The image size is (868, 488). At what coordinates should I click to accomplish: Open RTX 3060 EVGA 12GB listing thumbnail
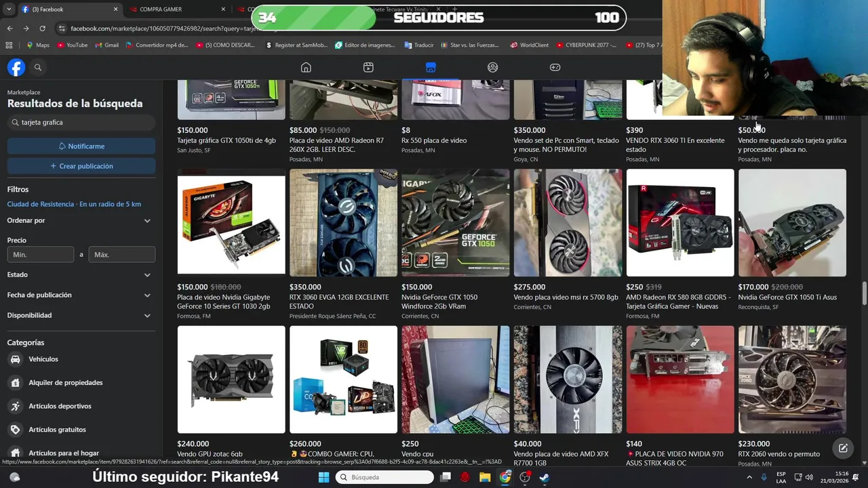click(343, 223)
